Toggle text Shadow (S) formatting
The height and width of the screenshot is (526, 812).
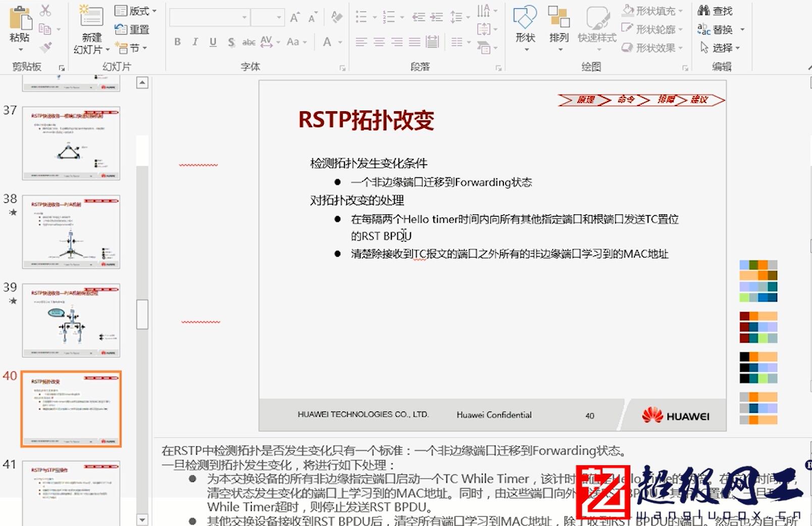click(x=231, y=42)
